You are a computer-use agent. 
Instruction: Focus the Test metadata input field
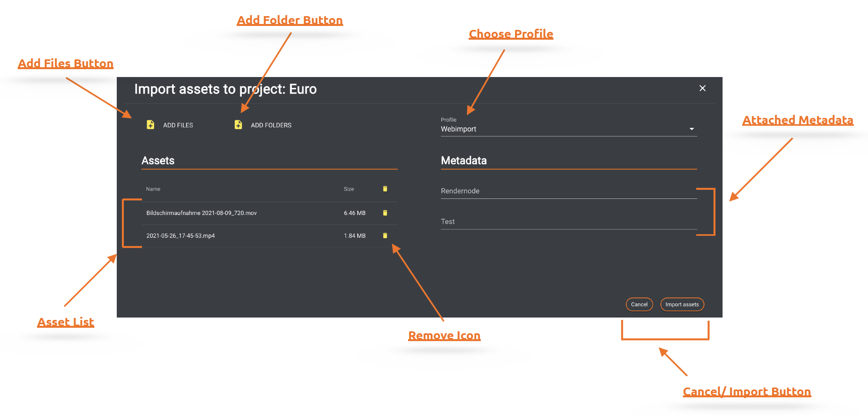point(568,222)
